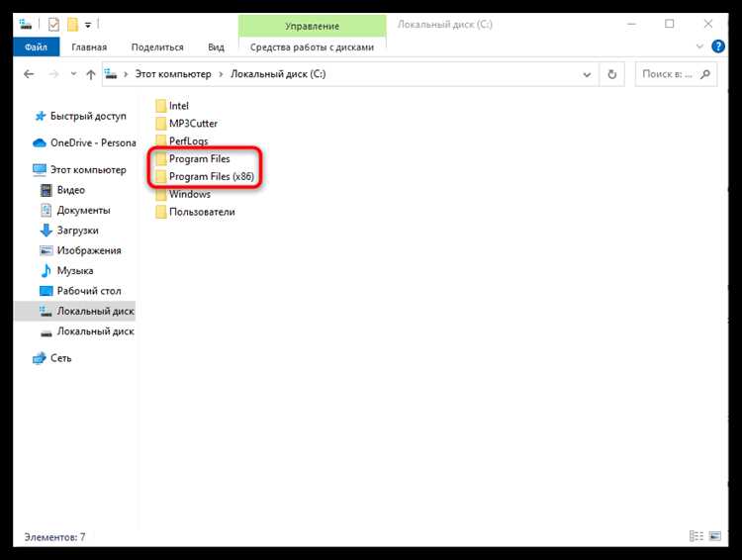
Task: Click the Изображения picture icon
Action: [x=46, y=251]
